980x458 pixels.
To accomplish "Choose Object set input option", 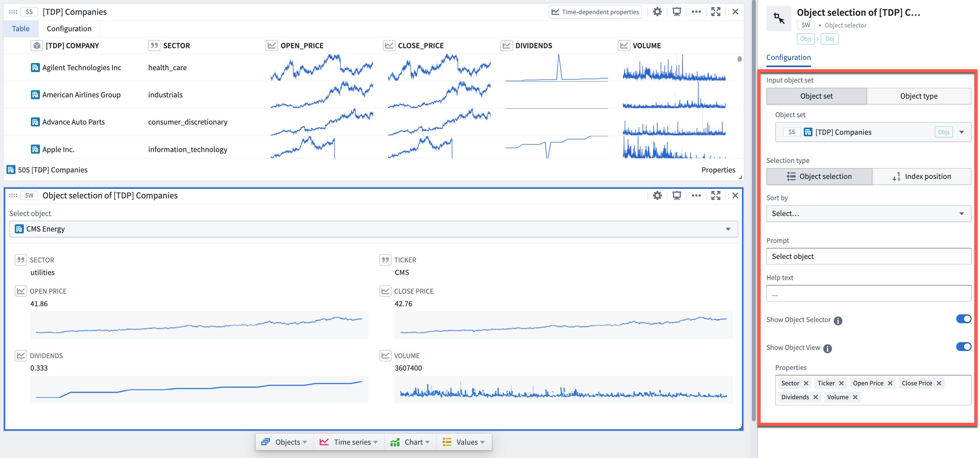I will pos(816,96).
